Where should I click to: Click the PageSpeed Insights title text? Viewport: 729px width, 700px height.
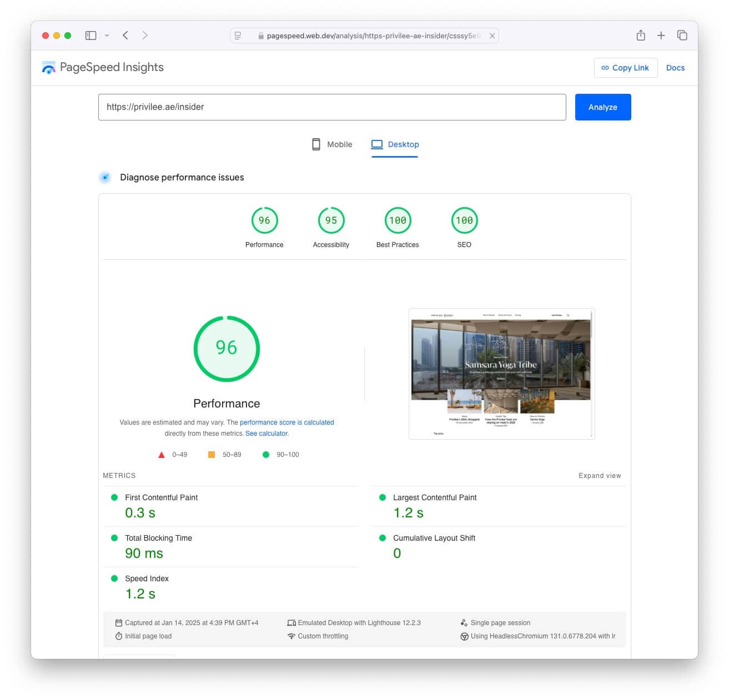pyautogui.click(x=112, y=67)
